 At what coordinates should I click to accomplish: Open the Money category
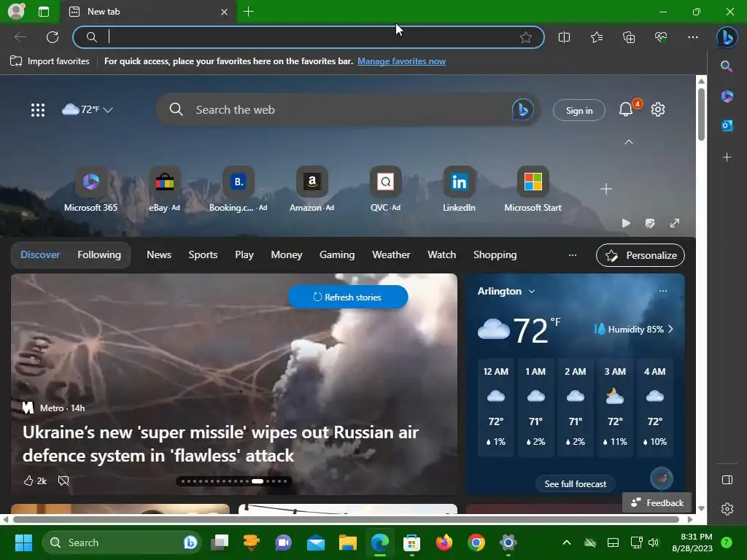click(286, 254)
